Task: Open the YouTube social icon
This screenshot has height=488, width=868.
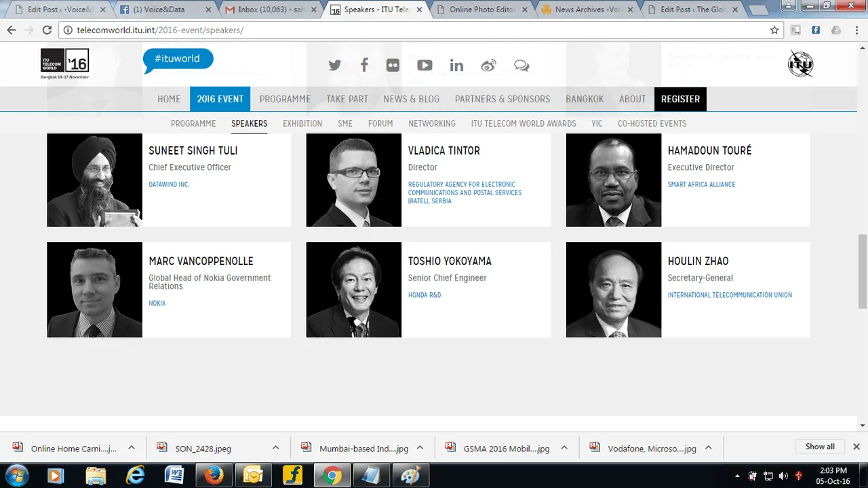Action: (x=425, y=65)
